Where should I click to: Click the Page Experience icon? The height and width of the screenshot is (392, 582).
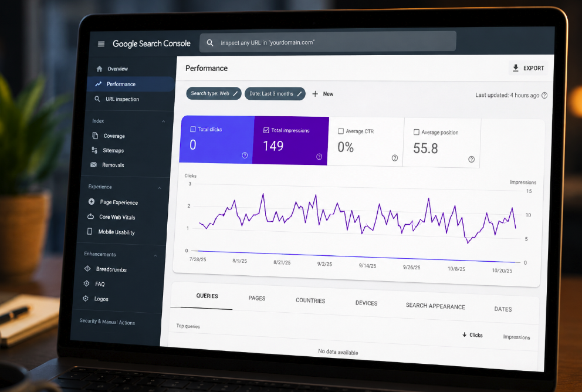tap(92, 201)
